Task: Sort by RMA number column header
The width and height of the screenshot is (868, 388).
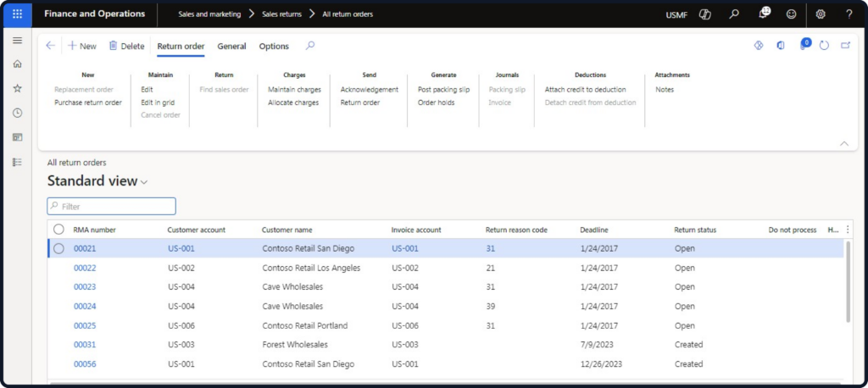Action: pos(95,230)
